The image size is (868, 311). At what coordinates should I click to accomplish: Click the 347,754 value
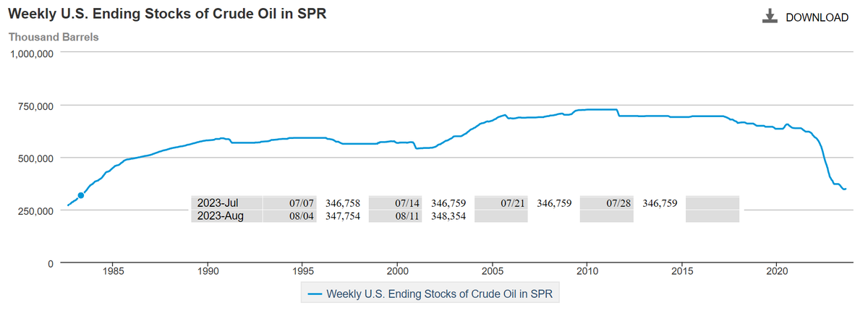[344, 216]
